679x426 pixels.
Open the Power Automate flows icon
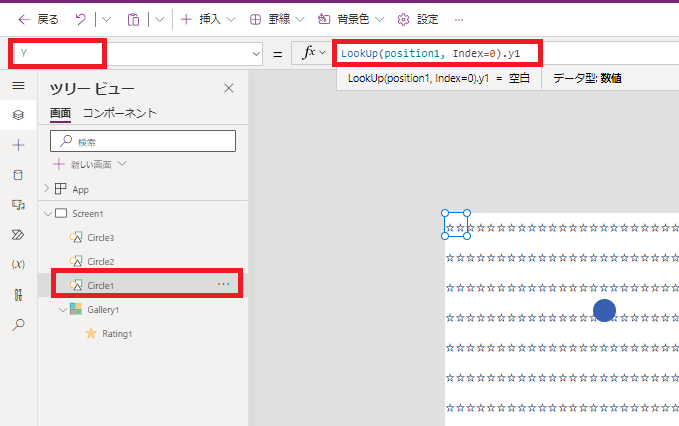click(18, 235)
